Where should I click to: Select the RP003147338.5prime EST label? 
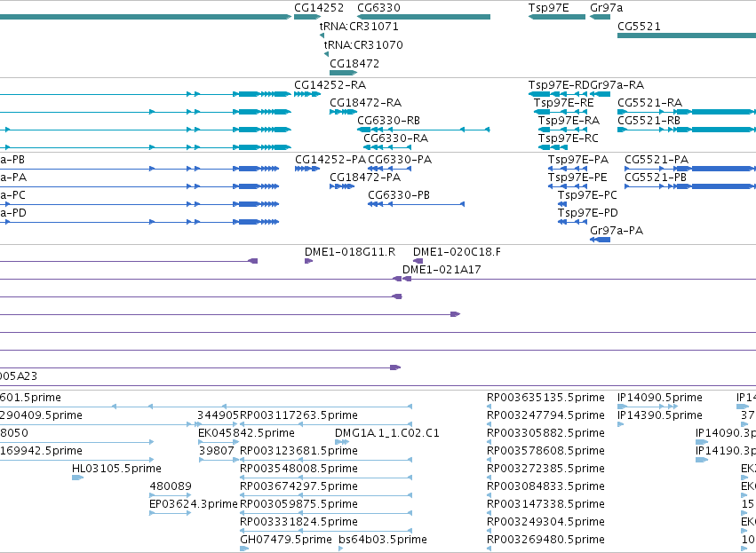point(545,505)
